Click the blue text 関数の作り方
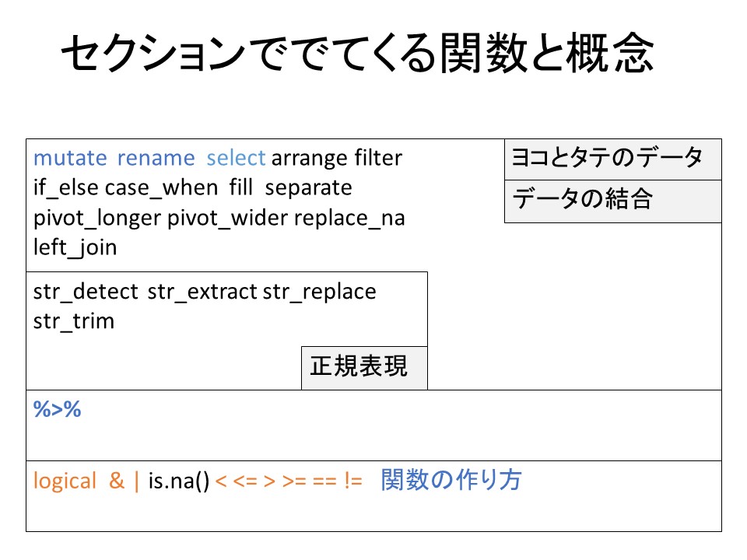The height and width of the screenshot is (560, 747). [x=451, y=481]
